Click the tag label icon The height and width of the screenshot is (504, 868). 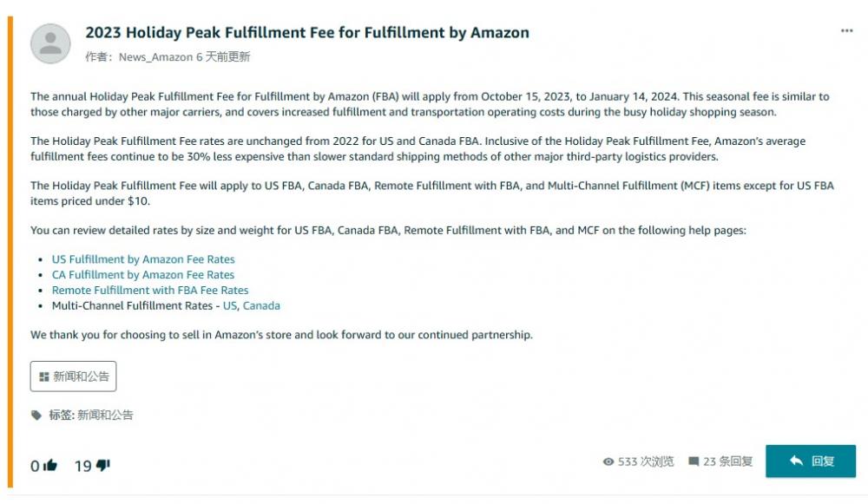36,415
